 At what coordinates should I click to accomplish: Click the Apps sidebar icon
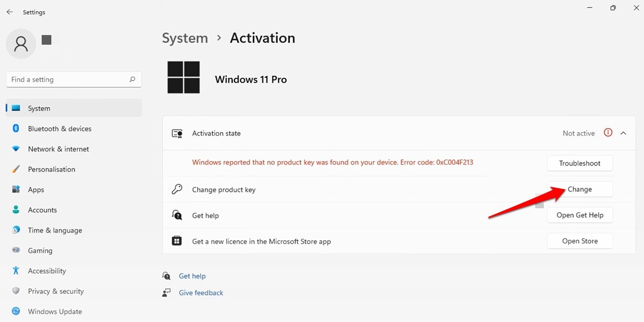[x=16, y=189]
